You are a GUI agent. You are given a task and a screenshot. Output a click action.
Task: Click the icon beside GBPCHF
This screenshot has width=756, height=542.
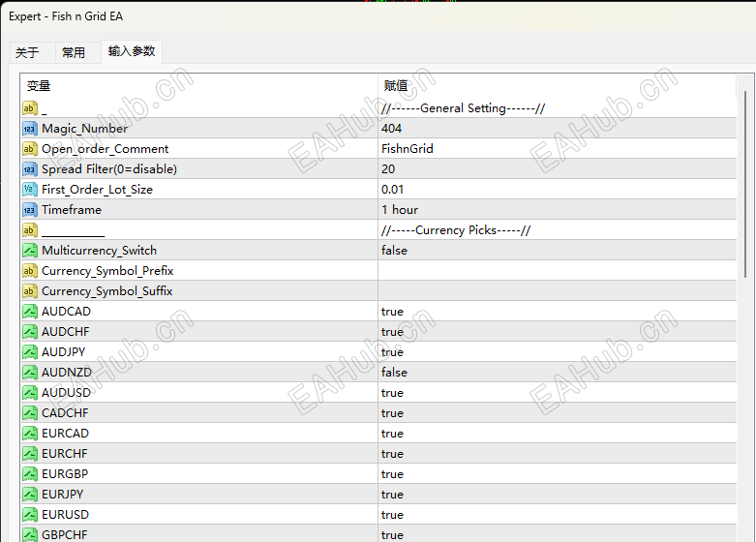[x=30, y=534]
